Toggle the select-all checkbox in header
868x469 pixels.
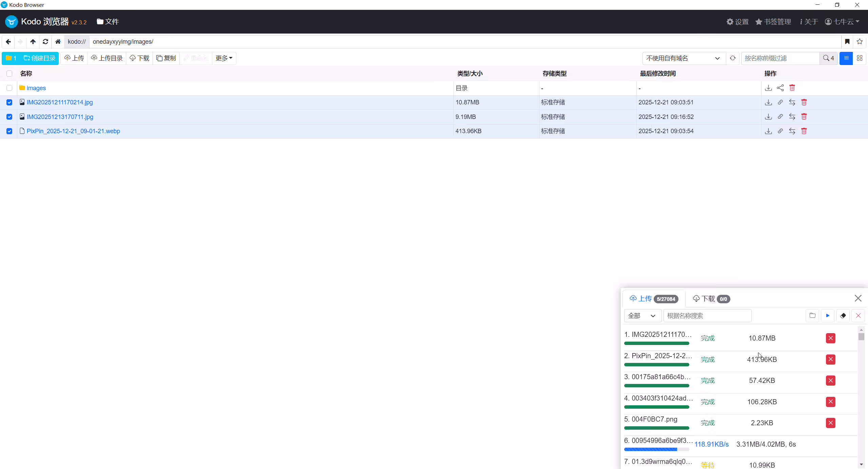click(9, 74)
